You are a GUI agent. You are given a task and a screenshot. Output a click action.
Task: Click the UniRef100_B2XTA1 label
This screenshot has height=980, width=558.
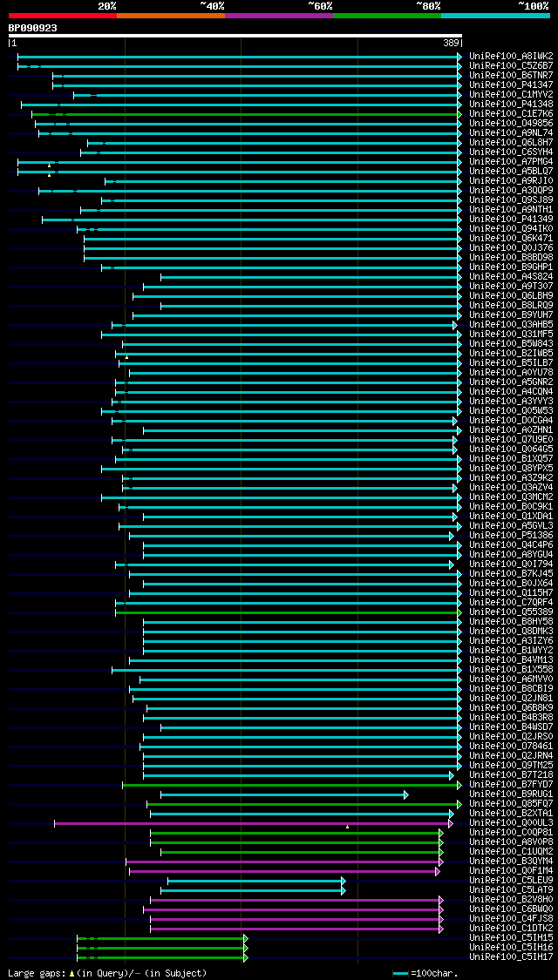click(511, 814)
